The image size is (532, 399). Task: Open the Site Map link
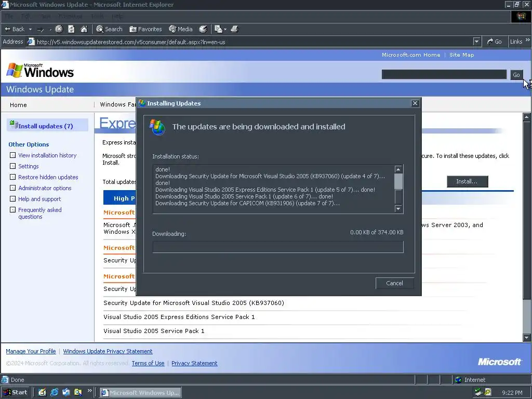(x=461, y=55)
